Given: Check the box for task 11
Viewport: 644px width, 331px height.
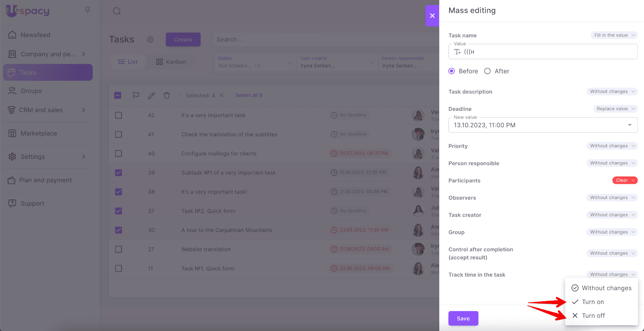Looking at the screenshot, I should (118, 268).
